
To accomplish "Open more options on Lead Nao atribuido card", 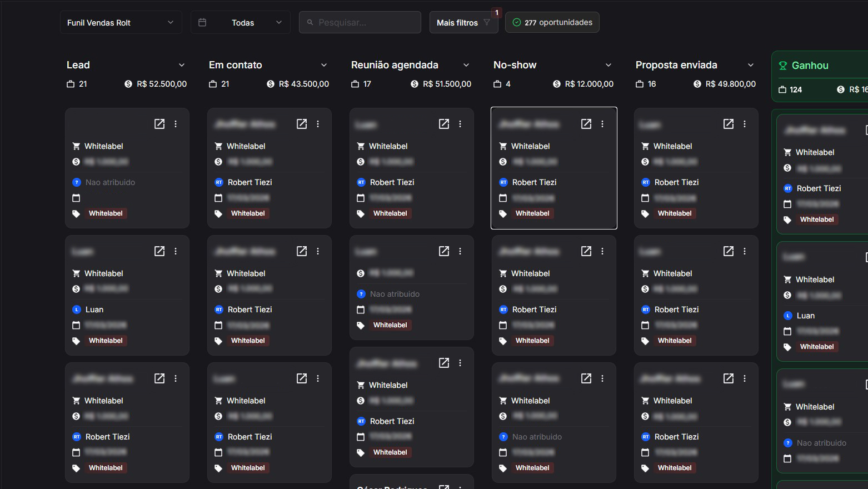I will click(x=176, y=124).
